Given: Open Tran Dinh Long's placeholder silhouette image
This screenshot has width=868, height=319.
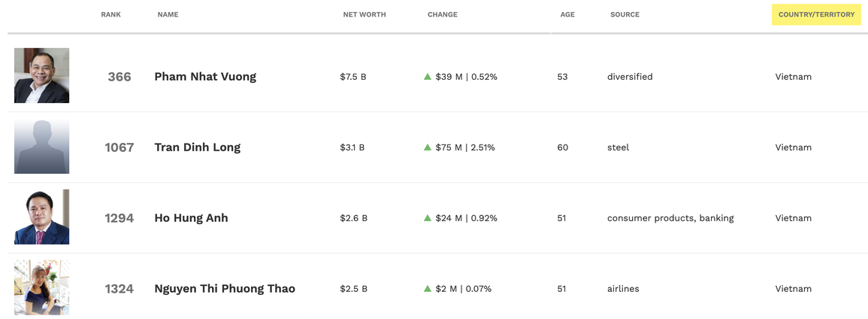Looking at the screenshot, I should coord(41,146).
